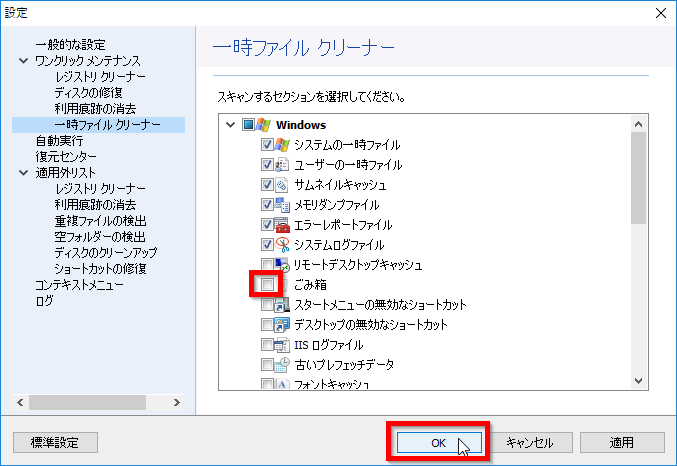This screenshot has height=466, width=677.
Task: Select ディスクのクリーンアップ in sidebar
Action: [x=106, y=253]
